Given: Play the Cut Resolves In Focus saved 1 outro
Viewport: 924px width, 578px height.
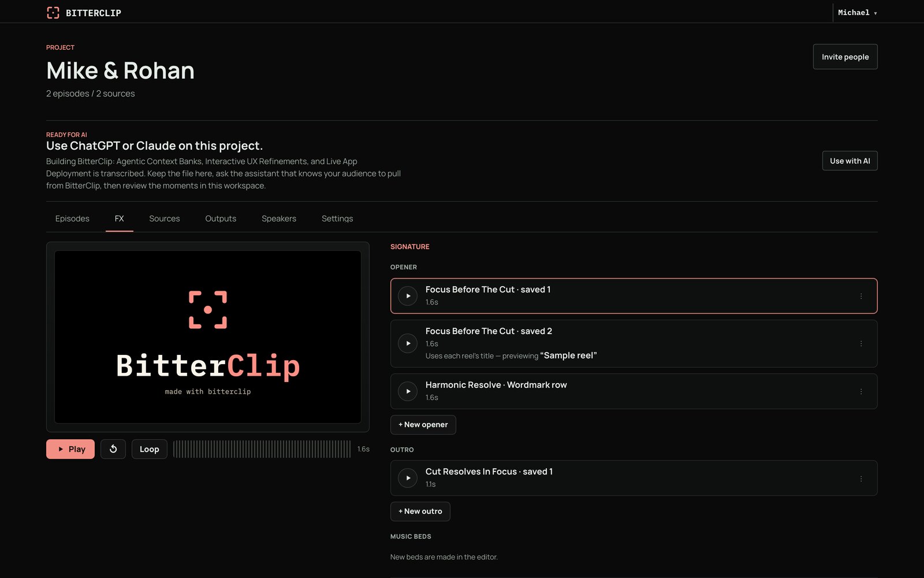Looking at the screenshot, I should point(408,478).
